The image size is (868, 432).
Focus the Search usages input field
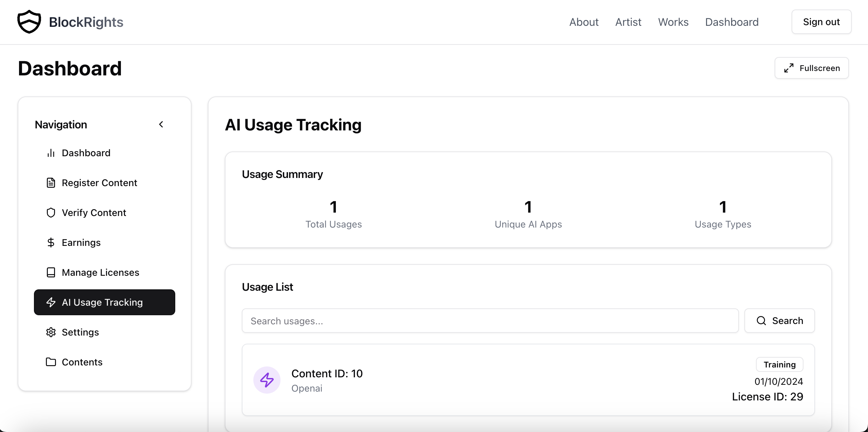coord(490,321)
